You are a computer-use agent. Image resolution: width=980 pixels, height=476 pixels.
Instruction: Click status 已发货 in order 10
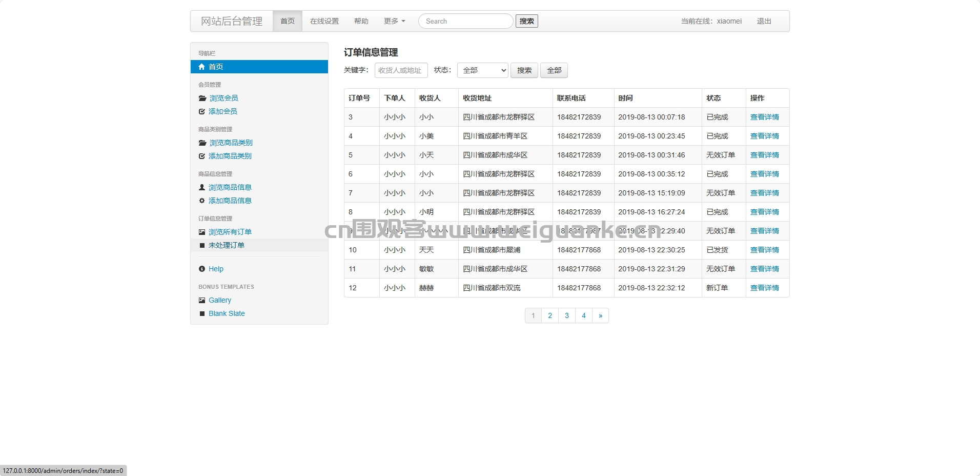[717, 250]
